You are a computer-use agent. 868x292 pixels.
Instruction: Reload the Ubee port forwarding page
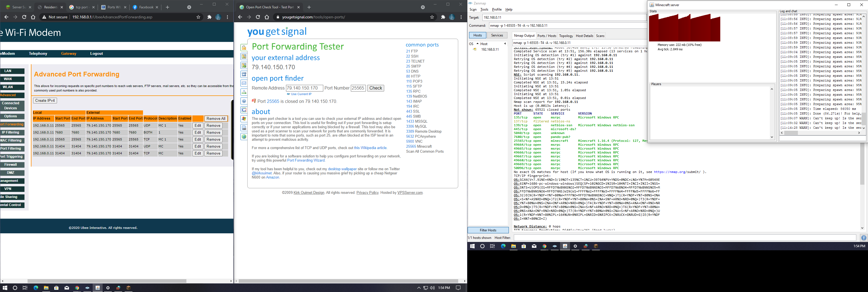point(24,17)
